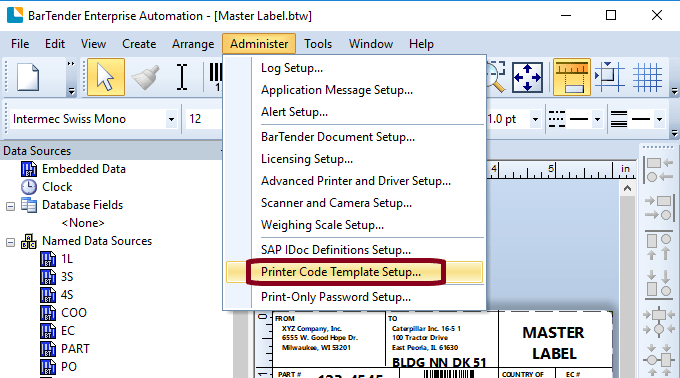The image size is (680, 378).
Task: Open the View menu
Action: point(93,44)
